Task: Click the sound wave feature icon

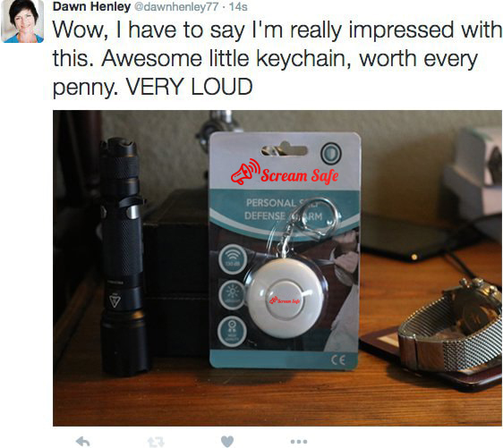Action: click(x=233, y=259)
